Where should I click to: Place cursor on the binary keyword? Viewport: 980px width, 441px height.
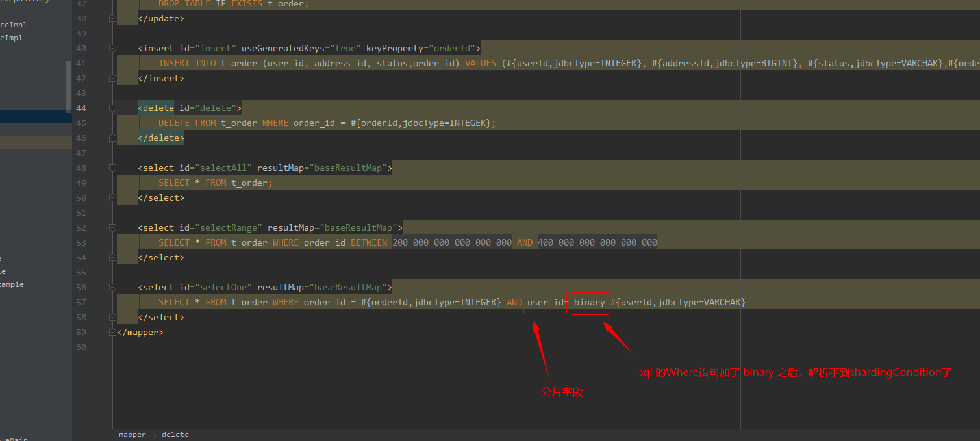pyautogui.click(x=589, y=302)
